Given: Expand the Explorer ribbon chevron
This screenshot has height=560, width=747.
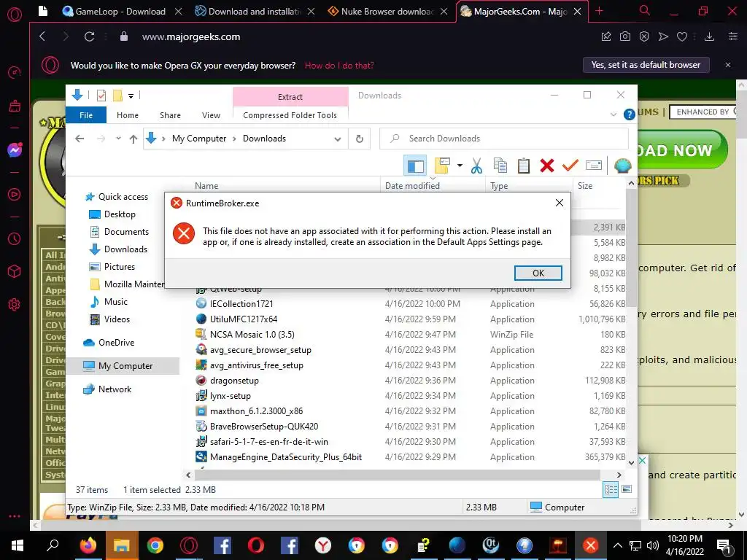Looking at the screenshot, I should pos(613,114).
